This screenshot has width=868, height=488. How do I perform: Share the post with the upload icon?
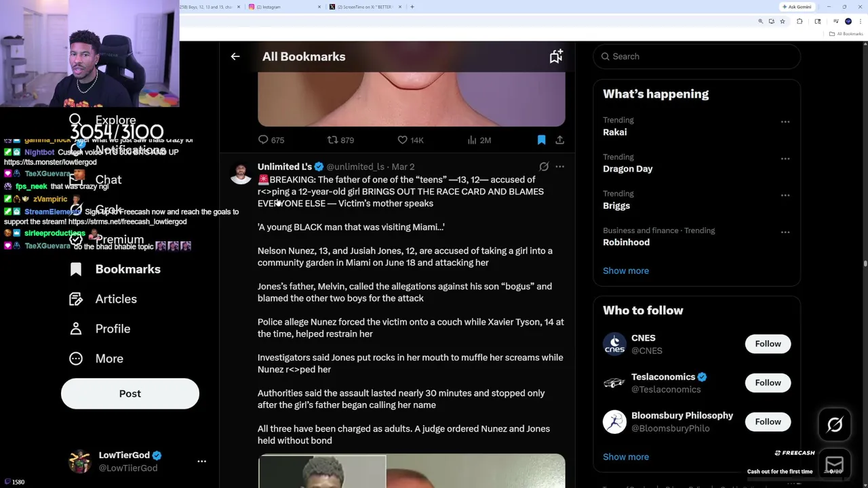coord(559,140)
